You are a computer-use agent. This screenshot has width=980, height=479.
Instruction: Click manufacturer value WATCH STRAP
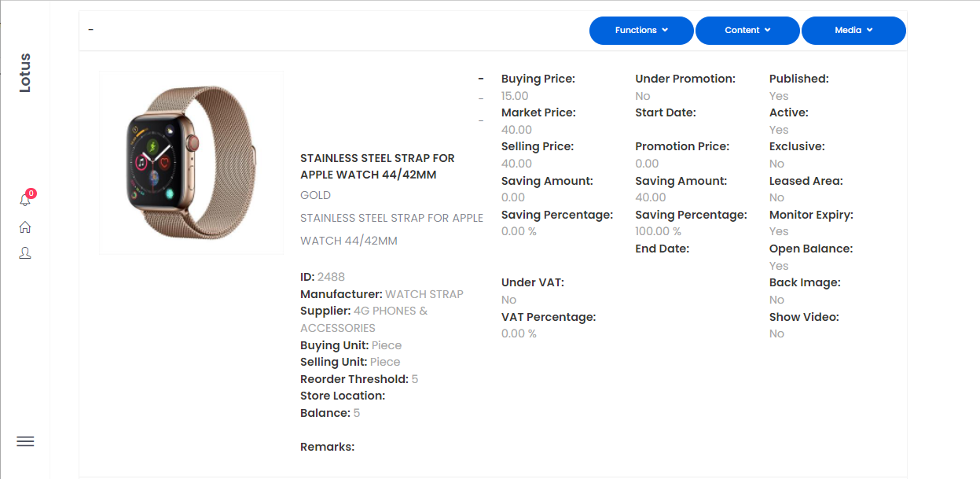pos(424,294)
